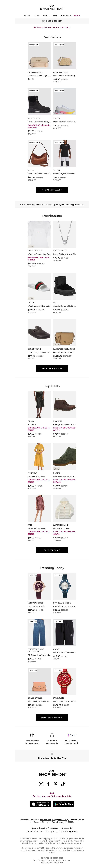
Task: Download on the App Store badge
Action: click(41, 804)
